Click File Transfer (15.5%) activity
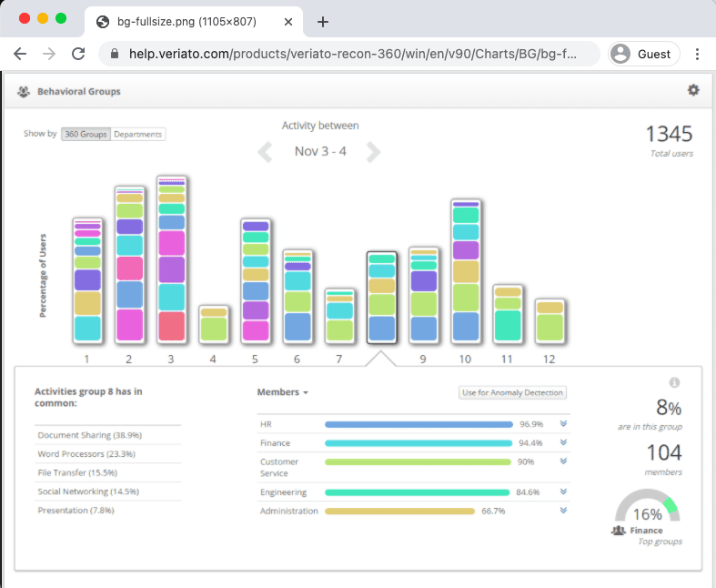 coord(77,472)
